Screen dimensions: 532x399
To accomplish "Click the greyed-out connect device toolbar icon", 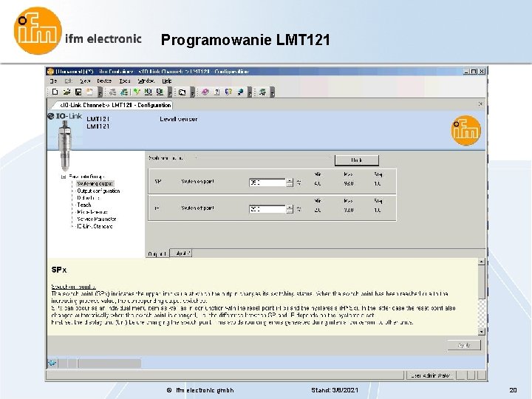I will tap(112, 92).
